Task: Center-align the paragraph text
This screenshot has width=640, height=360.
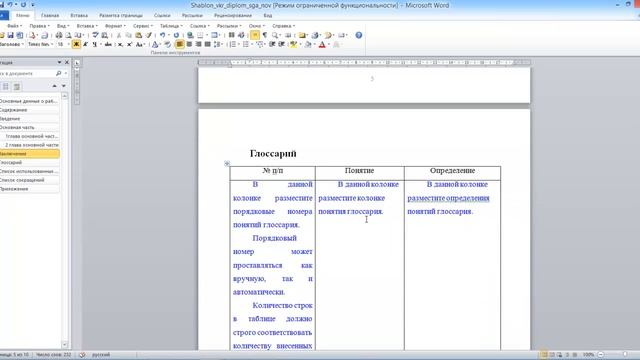Action: point(189,44)
